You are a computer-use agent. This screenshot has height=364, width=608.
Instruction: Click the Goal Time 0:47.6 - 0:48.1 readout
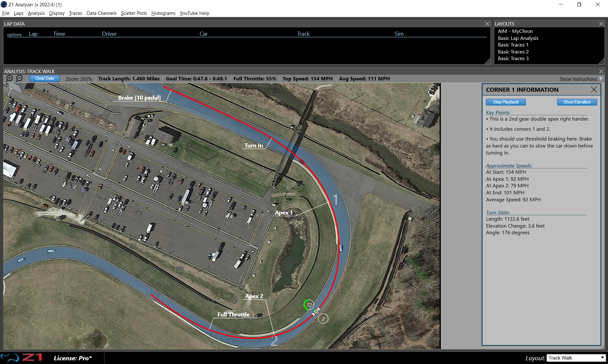[x=196, y=79]
